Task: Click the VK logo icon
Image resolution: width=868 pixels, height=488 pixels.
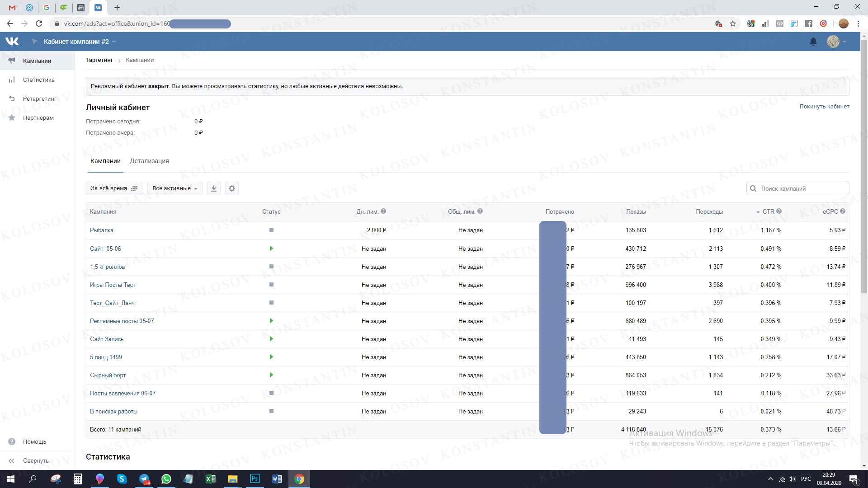Action: tap(12, 42)
